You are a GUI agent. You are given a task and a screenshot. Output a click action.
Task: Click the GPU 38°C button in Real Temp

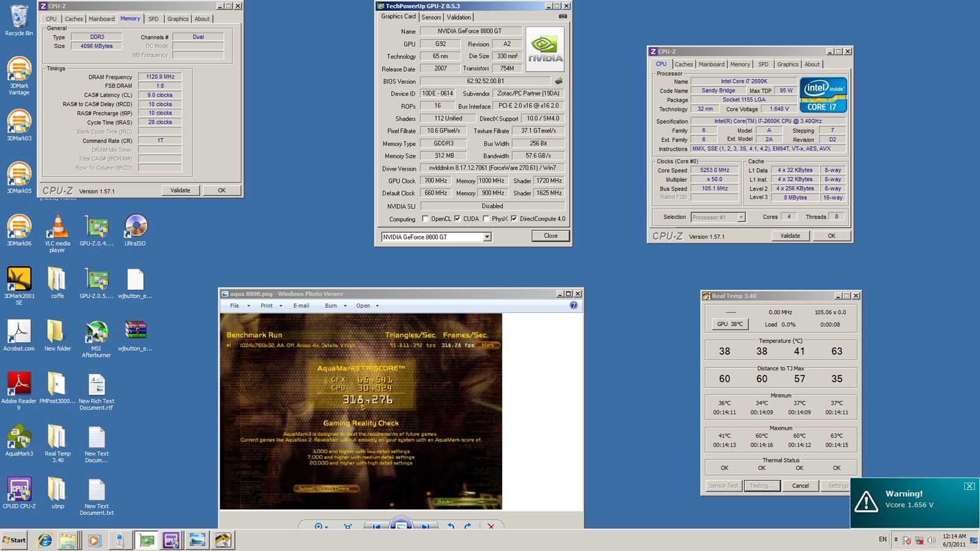[729, 324]
